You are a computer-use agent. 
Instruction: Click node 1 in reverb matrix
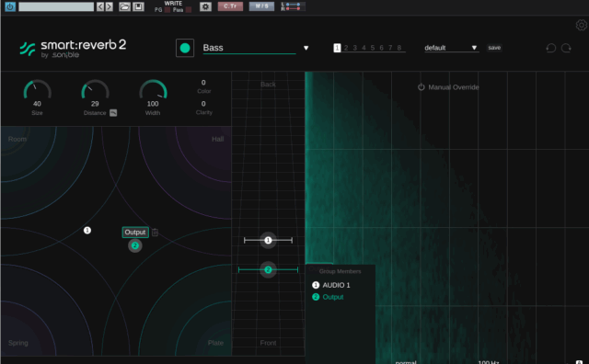[87, 230]
